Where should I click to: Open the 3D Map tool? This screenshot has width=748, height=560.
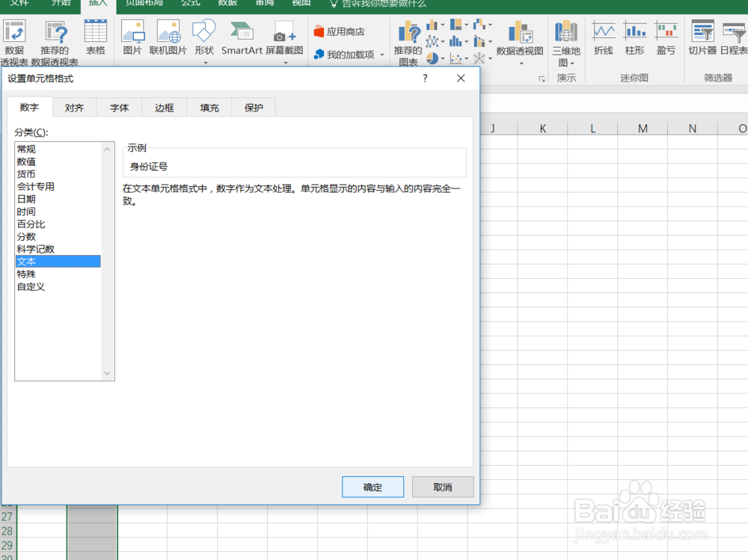point(566,43)
